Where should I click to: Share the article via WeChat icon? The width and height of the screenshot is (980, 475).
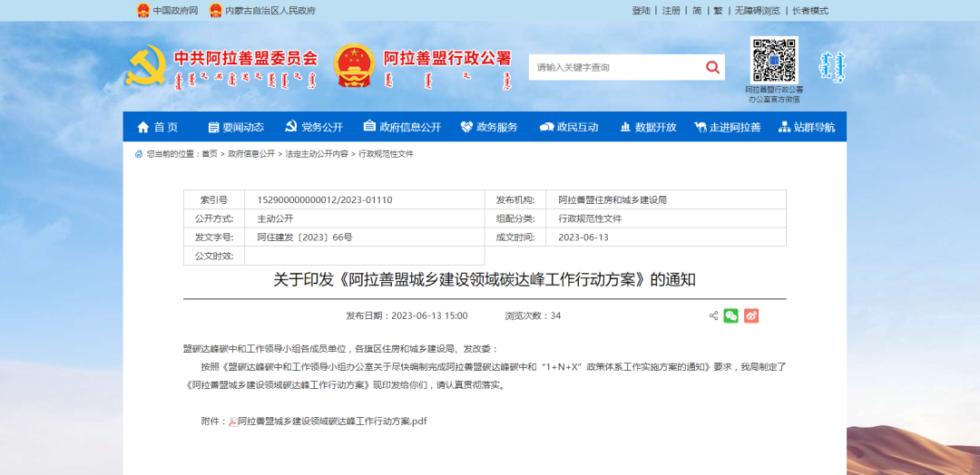730,315
